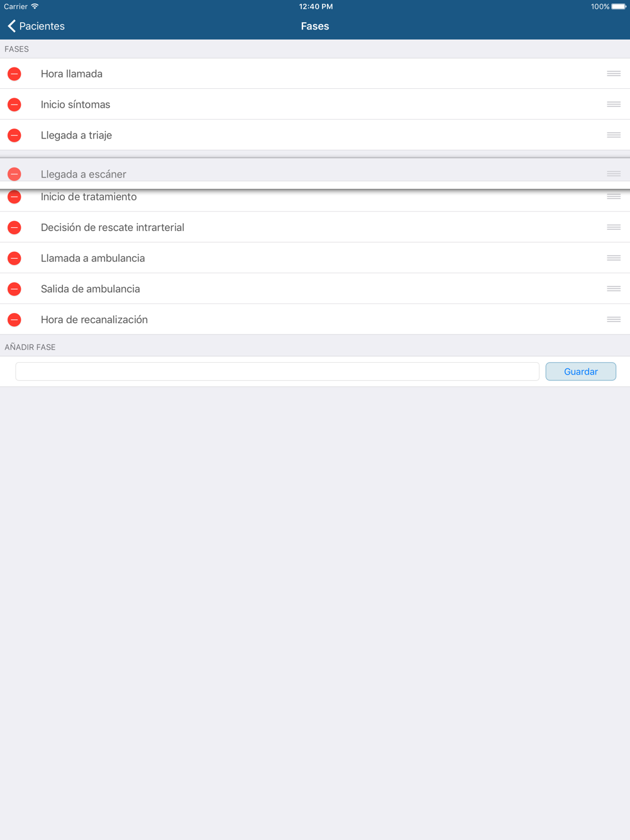Remove the Llegada a triaje phase
The width and height of the screenshot is (630, 840).
point(14,135)
